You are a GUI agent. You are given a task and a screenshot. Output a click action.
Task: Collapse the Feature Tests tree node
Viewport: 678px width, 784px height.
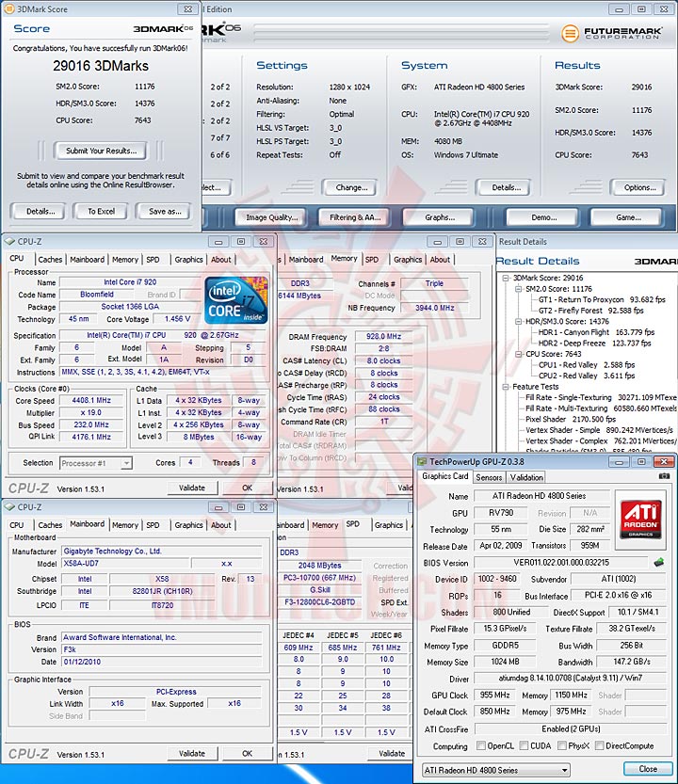pos(506,387)
